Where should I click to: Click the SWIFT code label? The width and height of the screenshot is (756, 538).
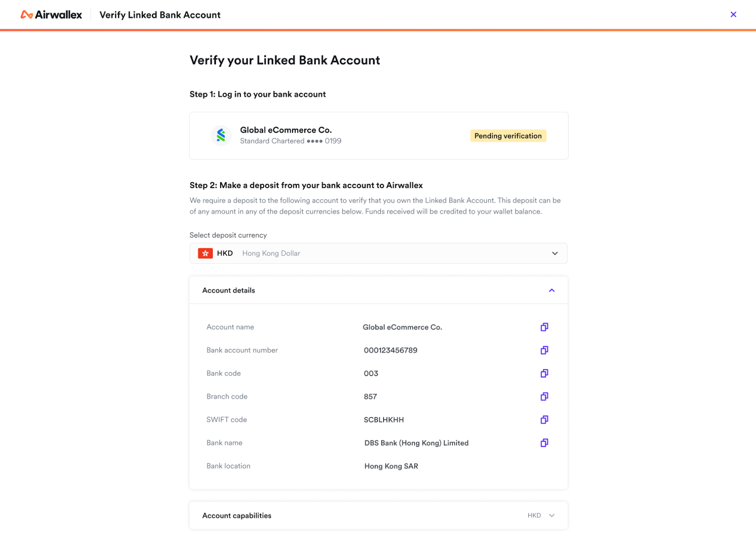227,419
